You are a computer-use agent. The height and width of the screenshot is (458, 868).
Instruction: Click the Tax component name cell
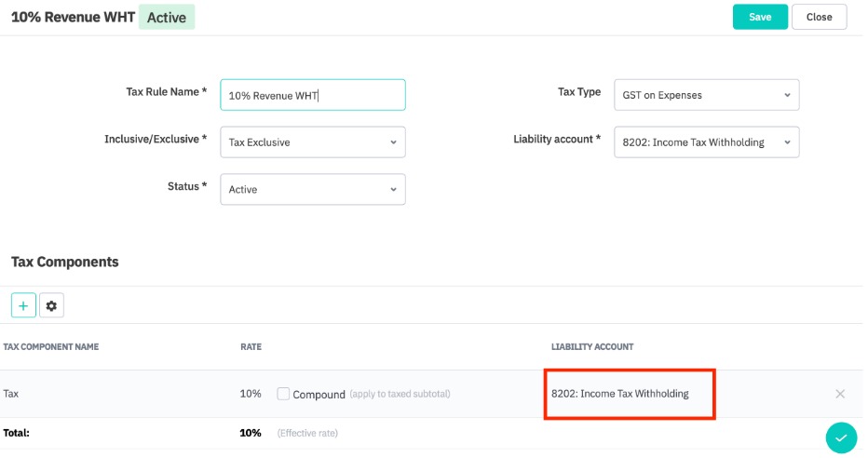click(11, 394)
